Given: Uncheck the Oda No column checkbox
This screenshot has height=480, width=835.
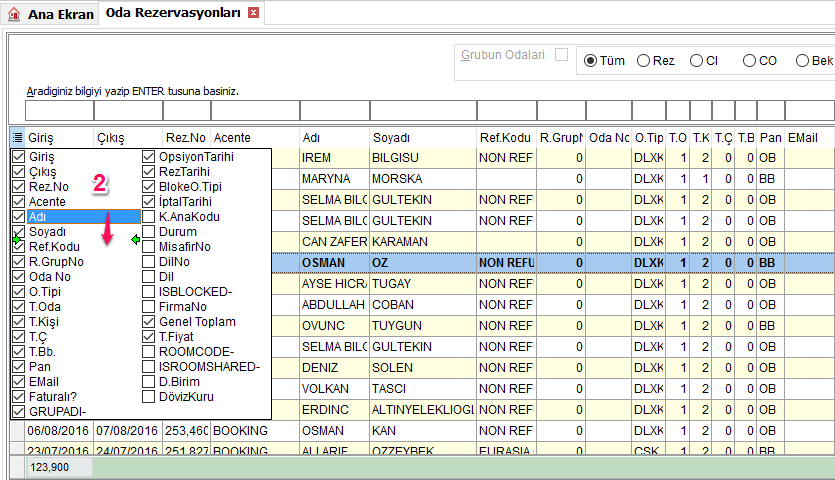Looking at the screenshot, I should pos(19,276).
